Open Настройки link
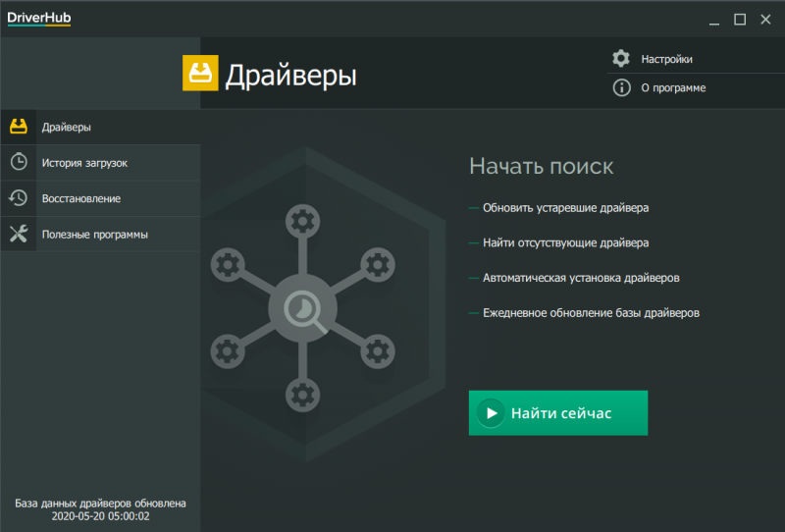Viewport: 785px width, 532px height. tap(666, 59)
